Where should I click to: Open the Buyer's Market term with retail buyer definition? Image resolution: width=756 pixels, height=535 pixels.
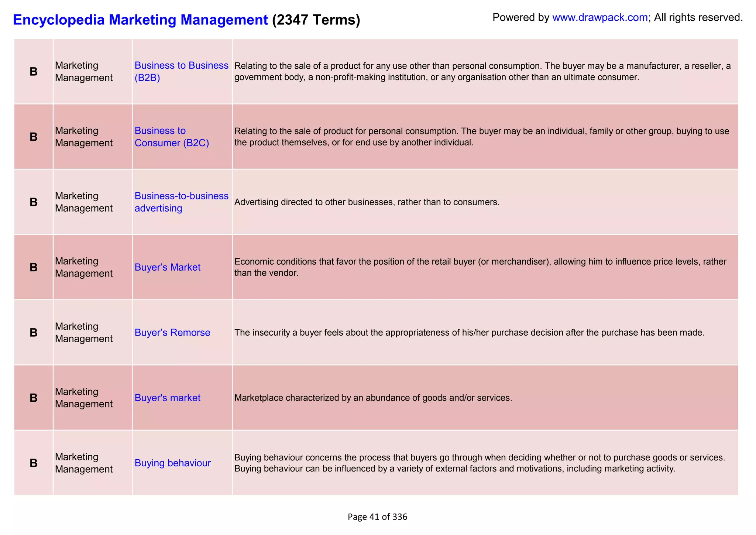point(167,267)
